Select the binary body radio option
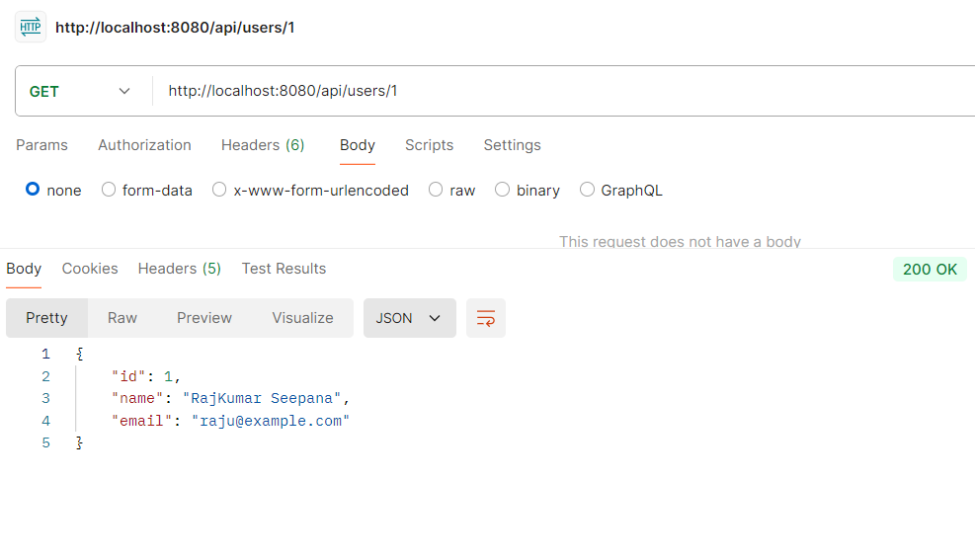Viewport: 975px width, 560px height. point(503,190)
